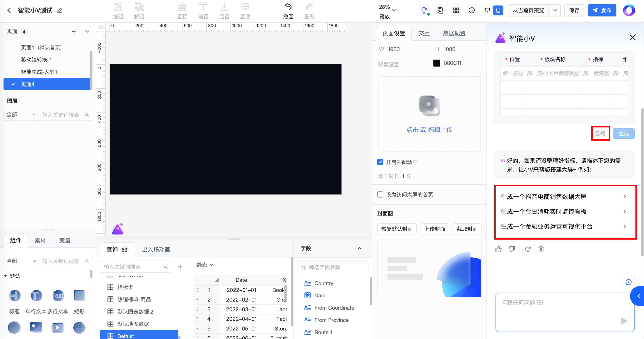Switch to mobile device view icon
The width and height of the screenshot is (644, 339).
(498, 10)
